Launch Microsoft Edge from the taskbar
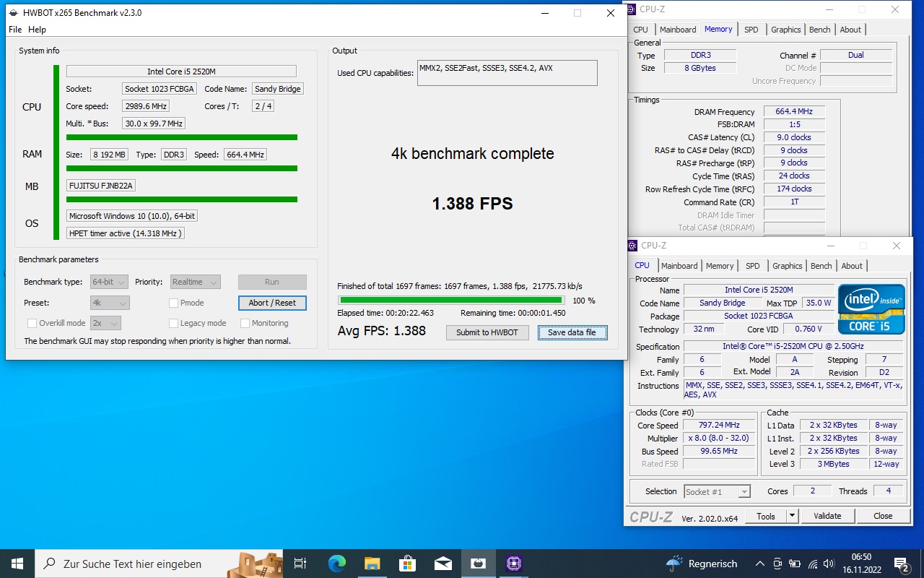Viewport: 924px width, 578px height. (x=336, y=564)
